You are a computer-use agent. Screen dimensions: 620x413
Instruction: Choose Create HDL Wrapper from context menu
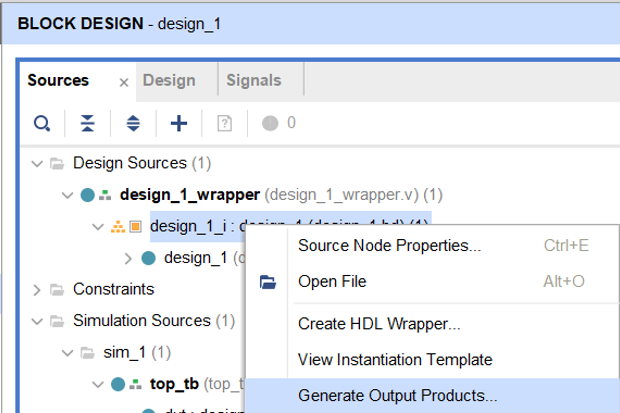pos(379,324)
